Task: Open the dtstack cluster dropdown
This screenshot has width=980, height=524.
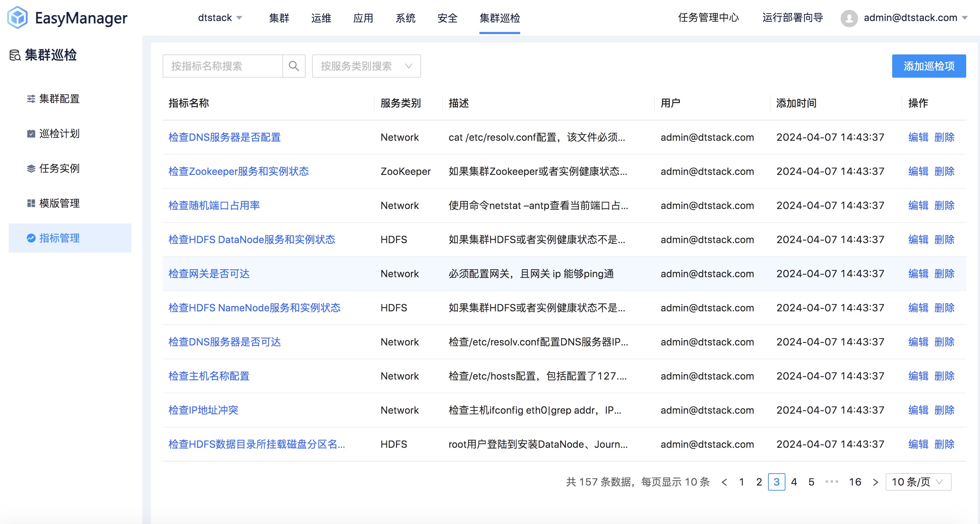Action: tap(220, 18)
